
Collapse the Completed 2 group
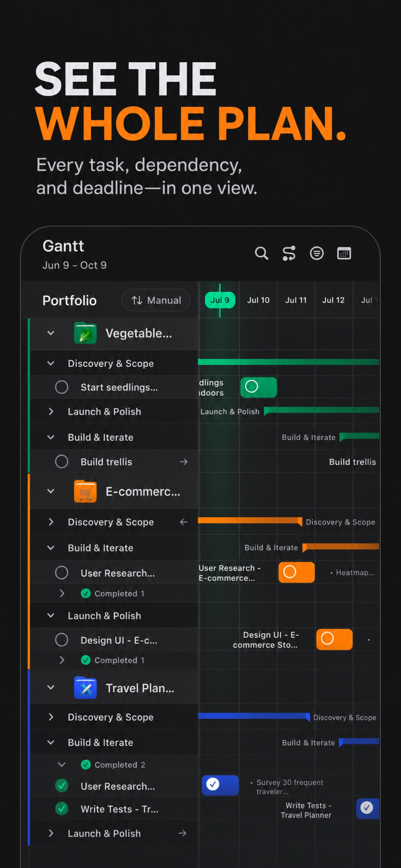click(x=62, y=765)
